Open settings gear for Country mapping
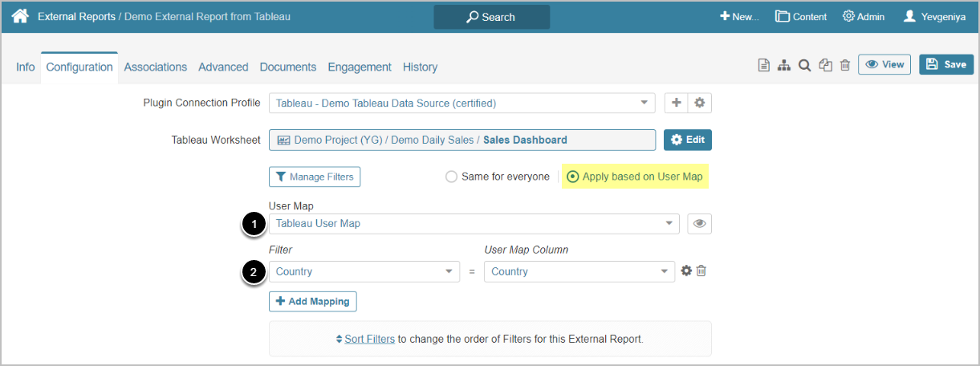 click(x=686, y=271)
